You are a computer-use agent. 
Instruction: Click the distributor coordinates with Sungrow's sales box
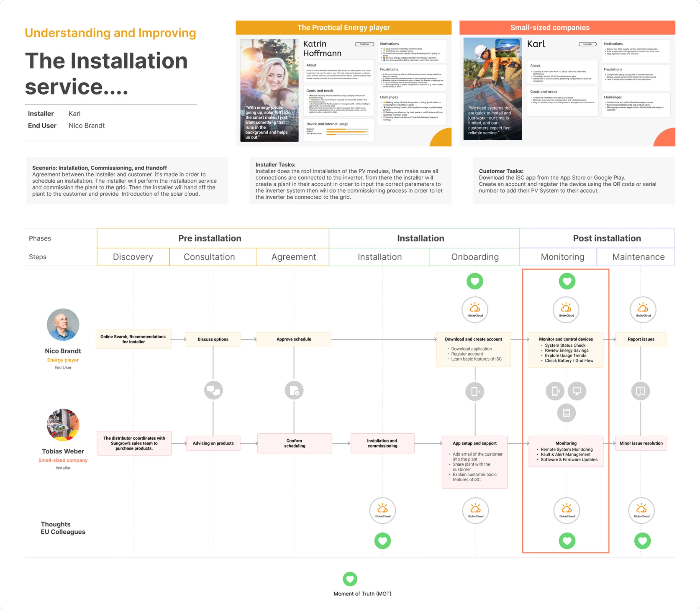click(x=134, y=443)
